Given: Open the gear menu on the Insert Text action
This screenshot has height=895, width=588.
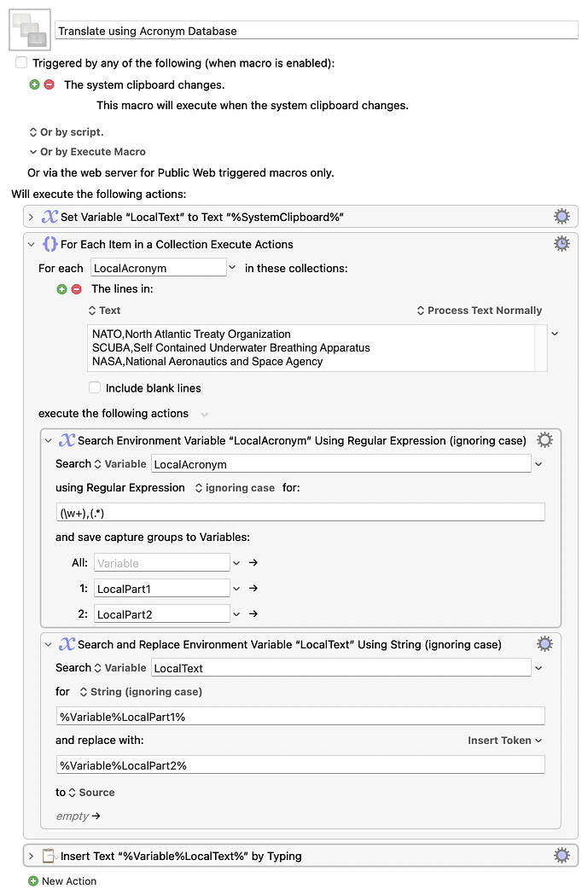Looking at the screenshot, I should 562,855.
